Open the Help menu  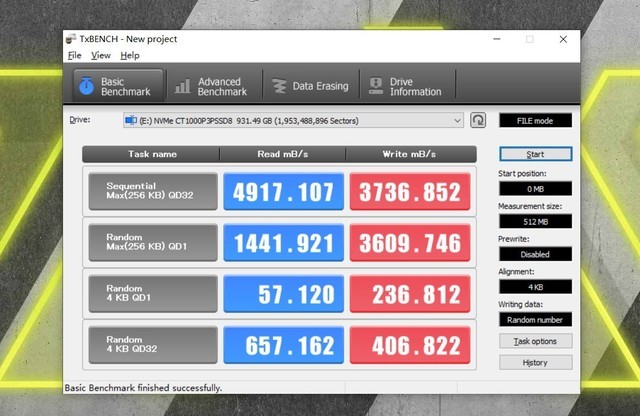[130, 56]
